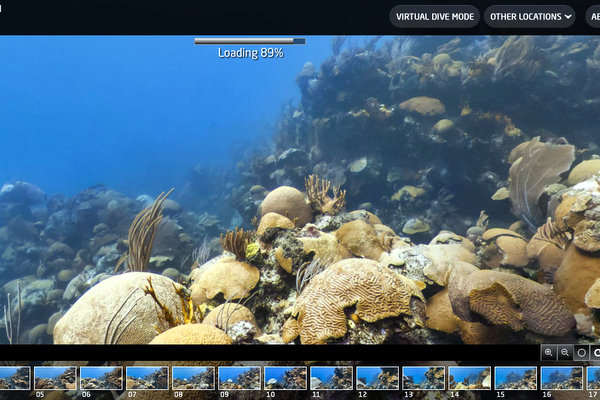Screen dimensions: 600x400
Task: Select thumbnail 05 in the filmstrip
Action: [x=55, y=377]
